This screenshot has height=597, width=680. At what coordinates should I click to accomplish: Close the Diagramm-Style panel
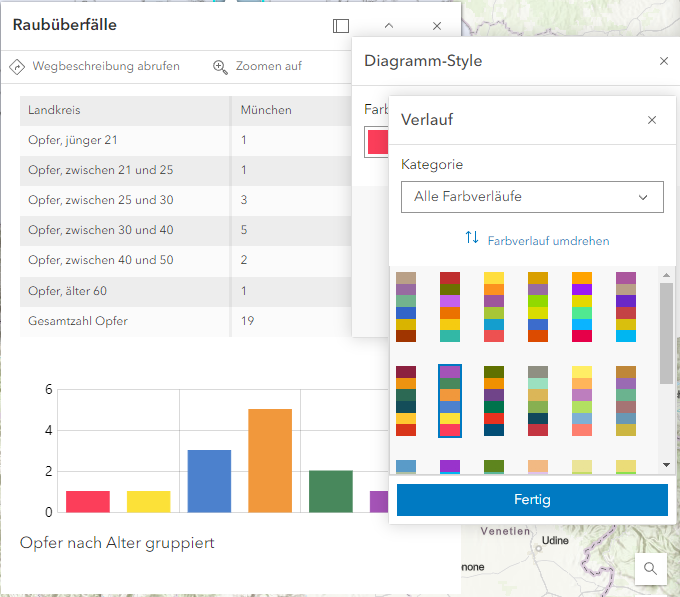click(x=664, y=61)
